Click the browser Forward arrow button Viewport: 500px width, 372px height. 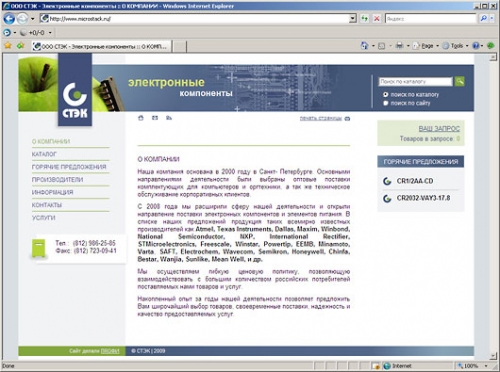click(x=22, y=19)
